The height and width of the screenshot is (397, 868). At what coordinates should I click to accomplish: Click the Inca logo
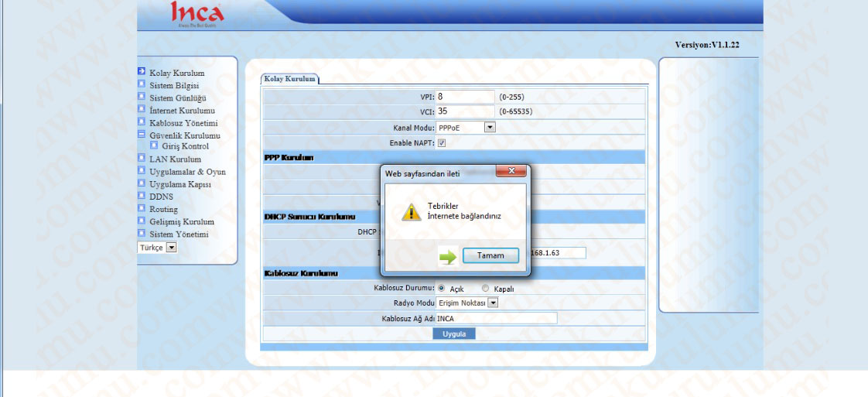[x=197, y=14]
